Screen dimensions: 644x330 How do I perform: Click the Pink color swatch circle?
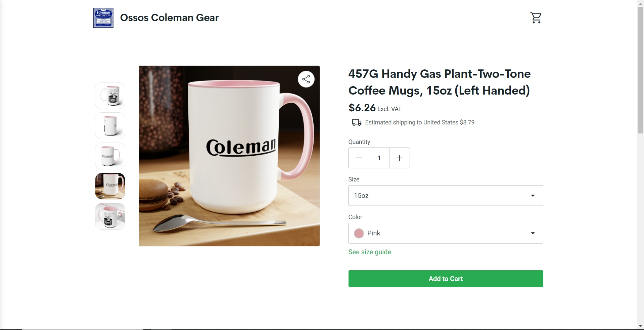[359, 233]
